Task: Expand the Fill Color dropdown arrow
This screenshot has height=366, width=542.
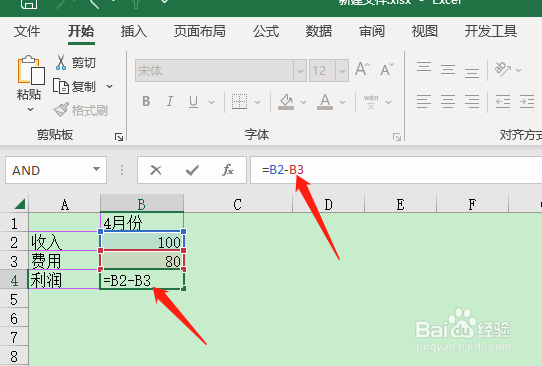Action: [303, 102]
